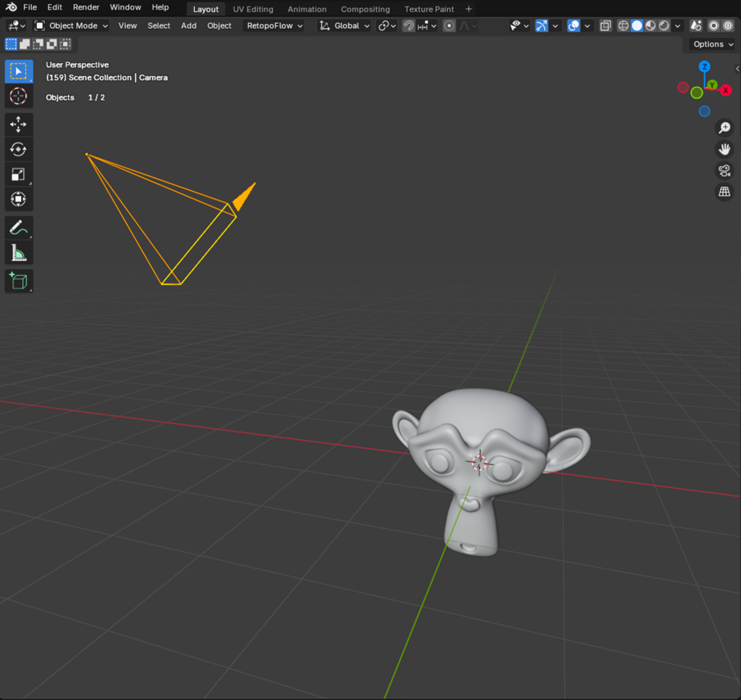
Task: Toggle show gizmo button
Action: [x=541, y=26]
